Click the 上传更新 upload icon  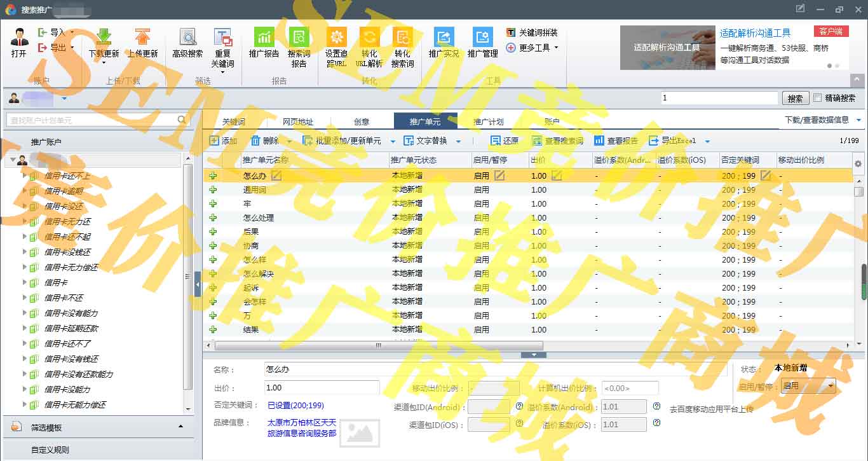point(142,37)
